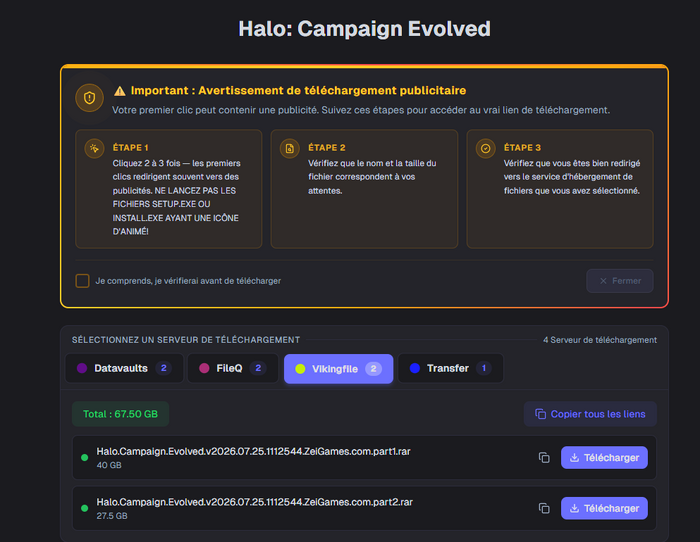700x542 pixels.
Task: Copy link icon for part1.rar
Action: 544,458
